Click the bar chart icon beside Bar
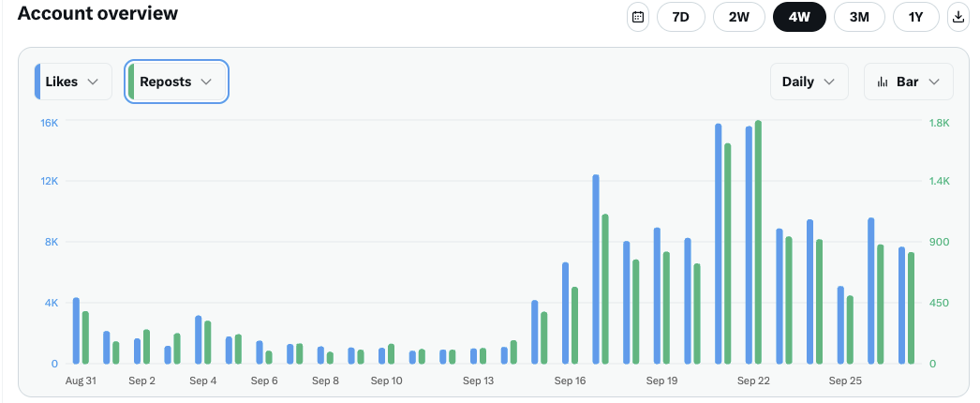Screen dimensions: 980x403 pos(883,82)
